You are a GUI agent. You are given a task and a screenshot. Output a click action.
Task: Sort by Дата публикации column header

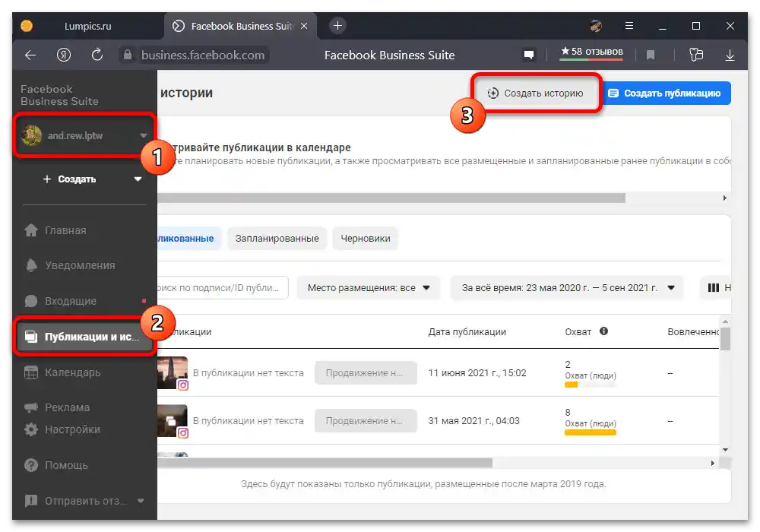[467, 332]
